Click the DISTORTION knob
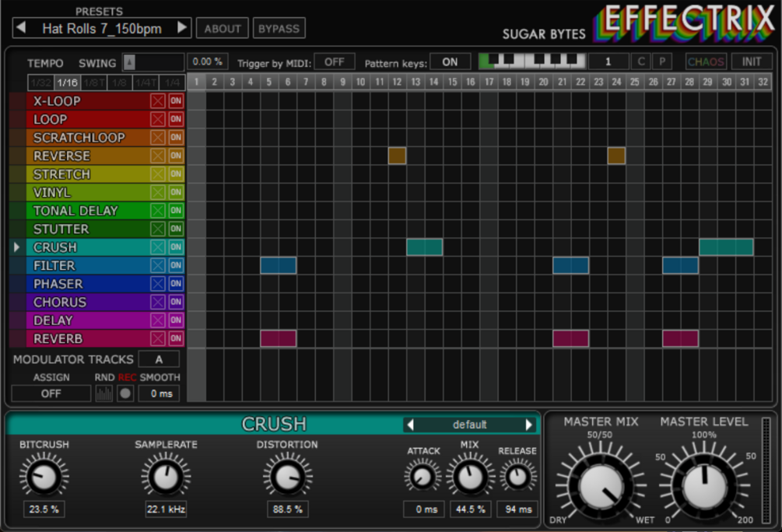The height and width of the screenshot is (532, 782). click(287, 477)
